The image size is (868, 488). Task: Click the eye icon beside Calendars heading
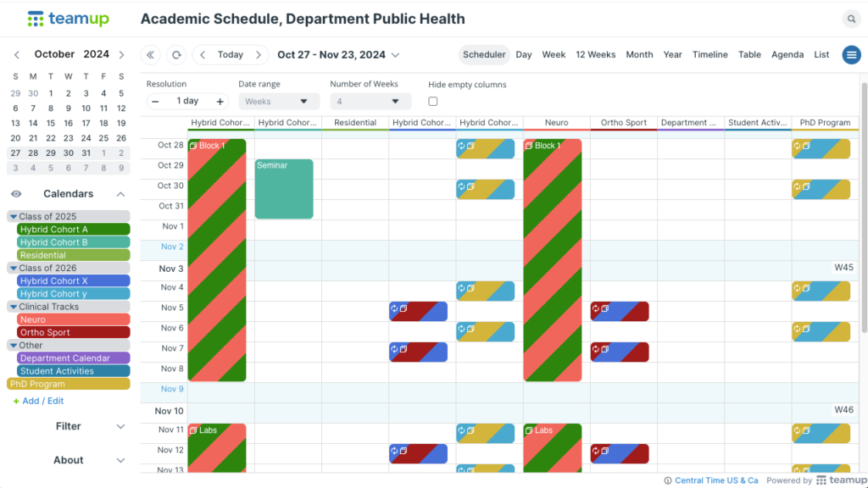point(15,193)
